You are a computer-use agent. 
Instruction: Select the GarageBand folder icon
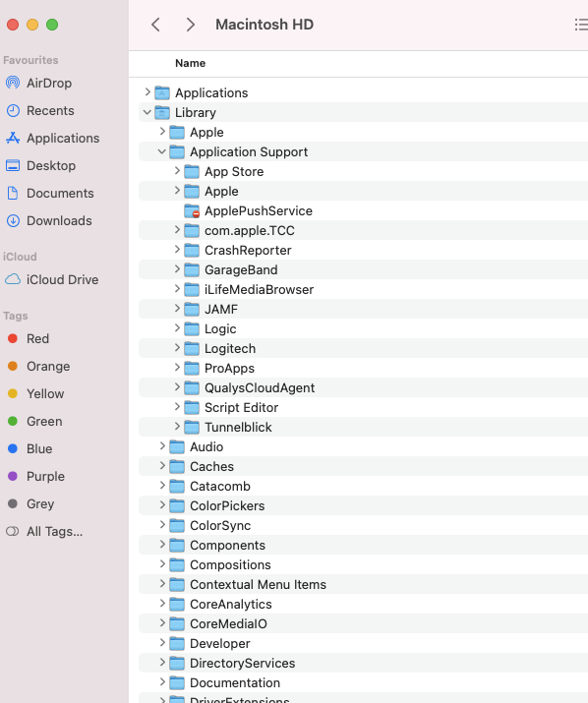coord(192,270)
